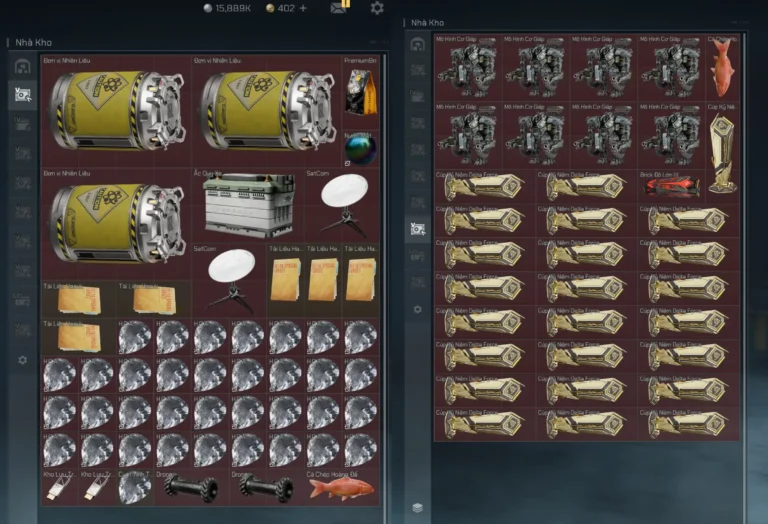Select the Delta Force cup left of Brick

click(586, 186)
